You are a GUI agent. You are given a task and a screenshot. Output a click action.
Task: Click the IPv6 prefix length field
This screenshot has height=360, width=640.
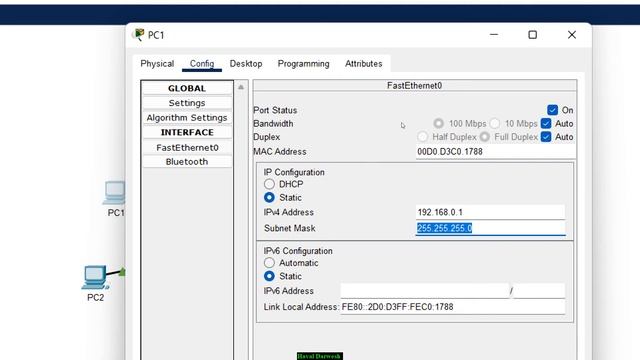point(539,291)
